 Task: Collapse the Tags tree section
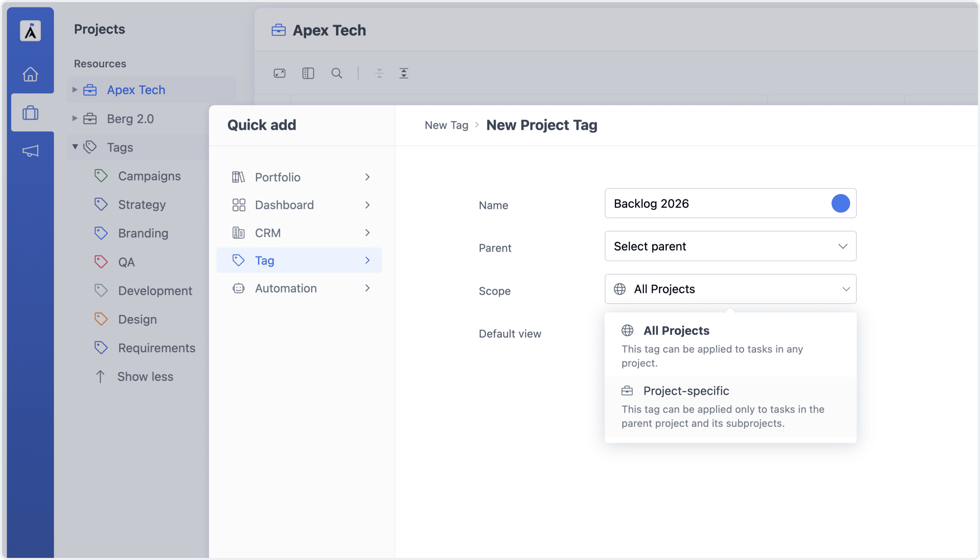click(x=75, y=147)
